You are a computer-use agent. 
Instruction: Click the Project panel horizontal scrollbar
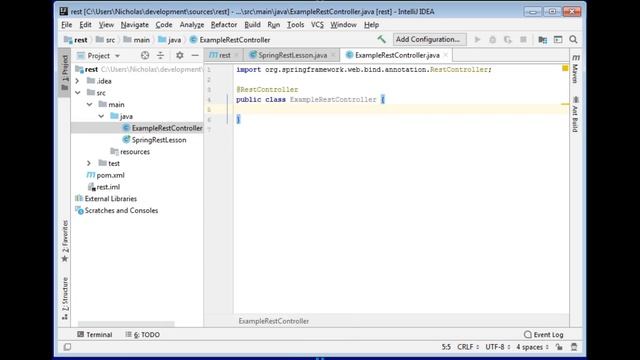[x=126, y=324]
